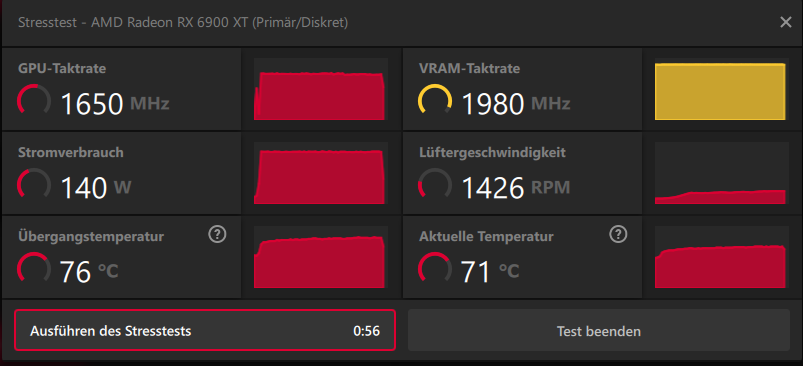Click the yellow VRAM-Taktrate gauge icon

point(435,100)
